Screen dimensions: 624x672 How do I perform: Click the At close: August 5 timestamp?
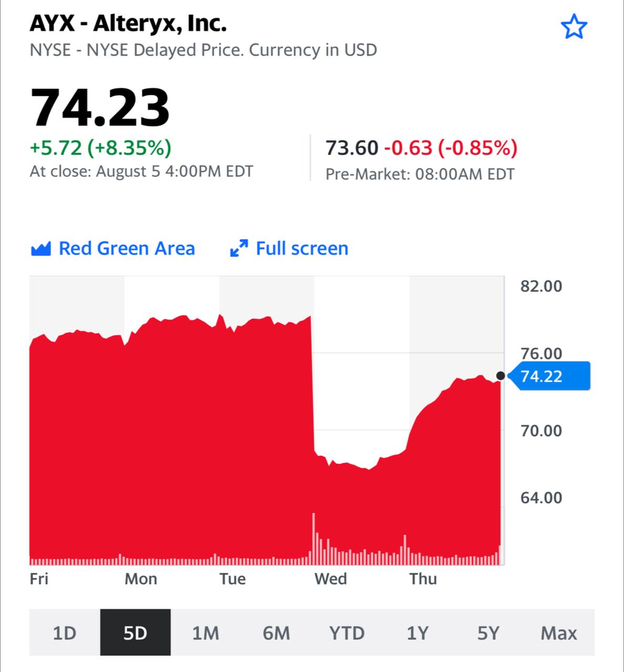141,171
